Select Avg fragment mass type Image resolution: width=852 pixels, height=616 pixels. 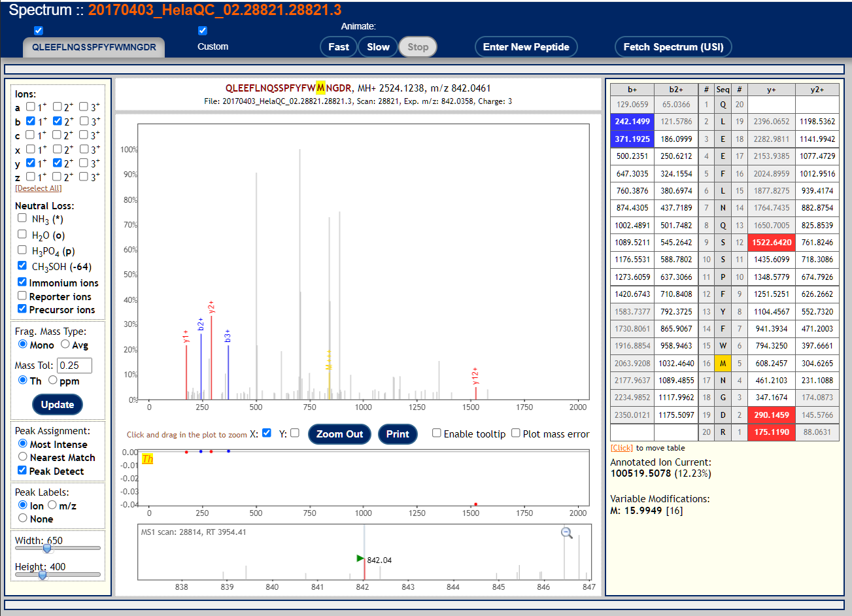pos(65,344)
